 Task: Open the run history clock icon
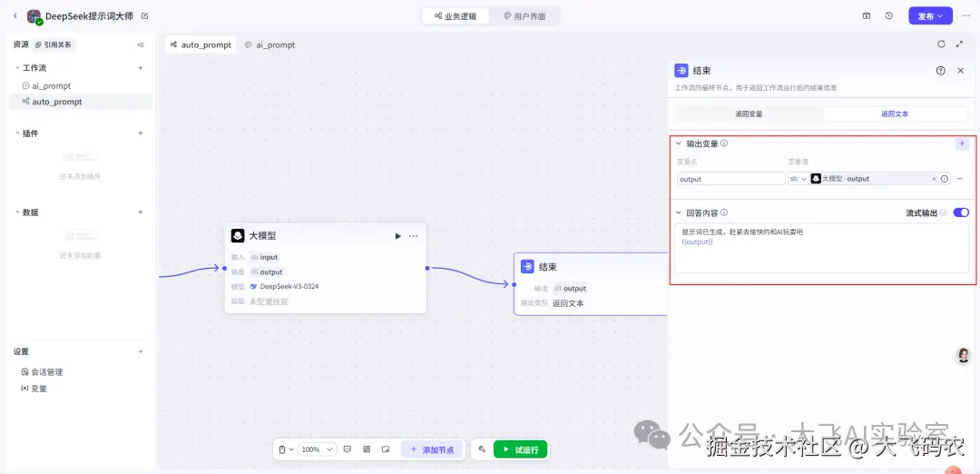888,15
